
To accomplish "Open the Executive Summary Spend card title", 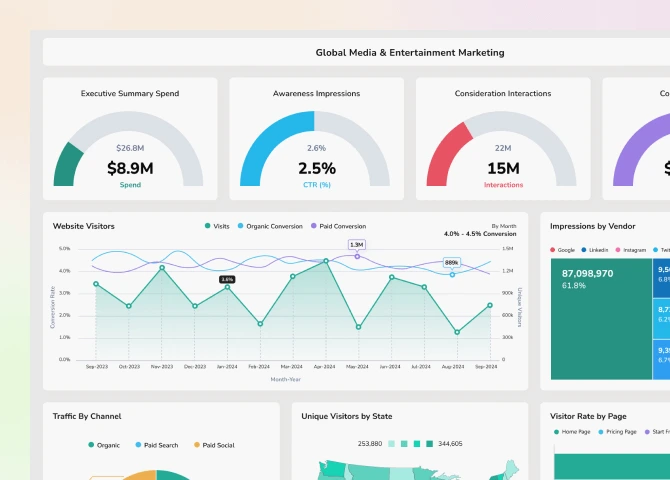I will click(130, 94).
